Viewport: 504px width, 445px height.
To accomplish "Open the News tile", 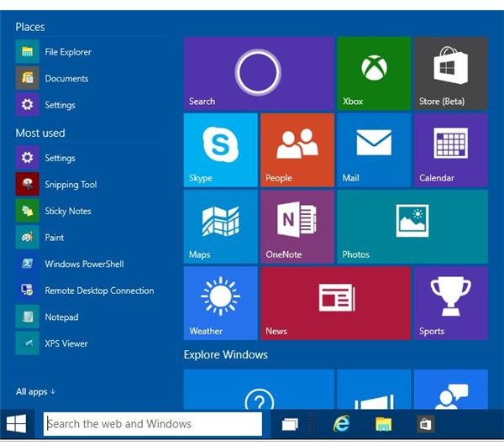I will [x=335, y=303].
